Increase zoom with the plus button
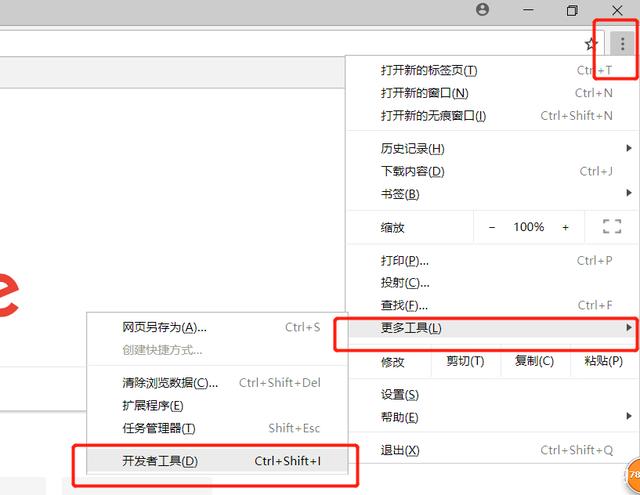 click(x=565, y=227)
